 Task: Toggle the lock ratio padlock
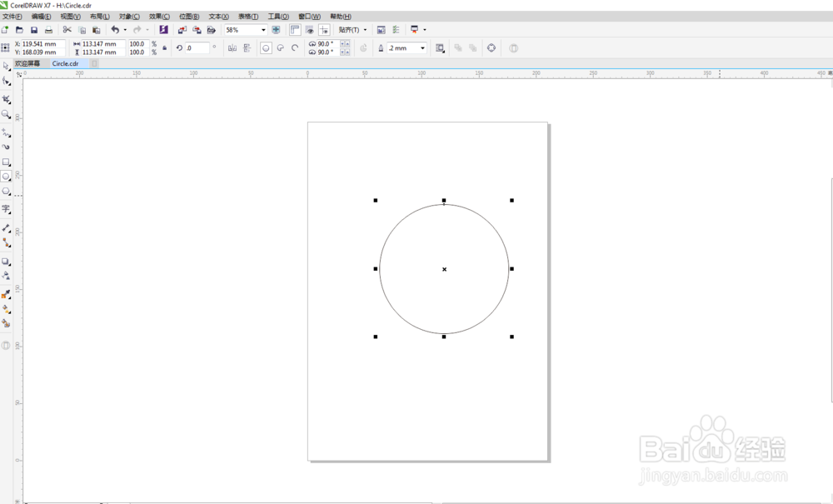165,47
